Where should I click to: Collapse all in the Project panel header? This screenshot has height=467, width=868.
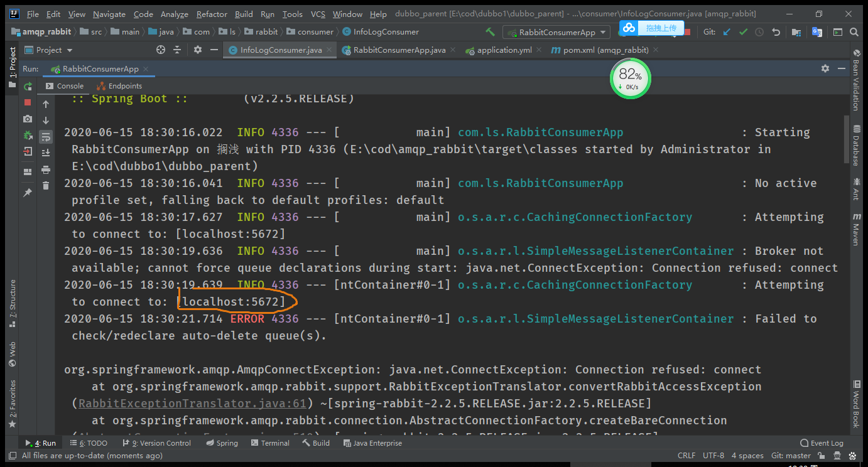(x=177, y=50)
